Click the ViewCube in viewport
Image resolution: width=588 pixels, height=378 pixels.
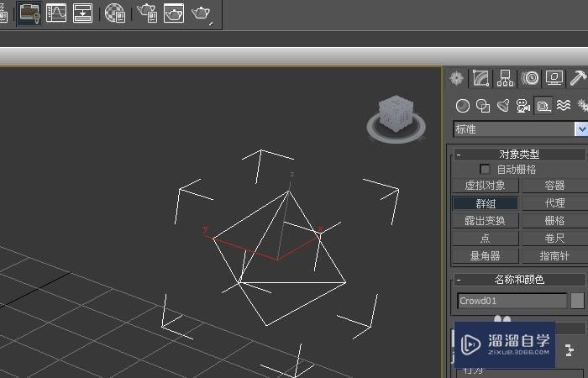point(396,112)
